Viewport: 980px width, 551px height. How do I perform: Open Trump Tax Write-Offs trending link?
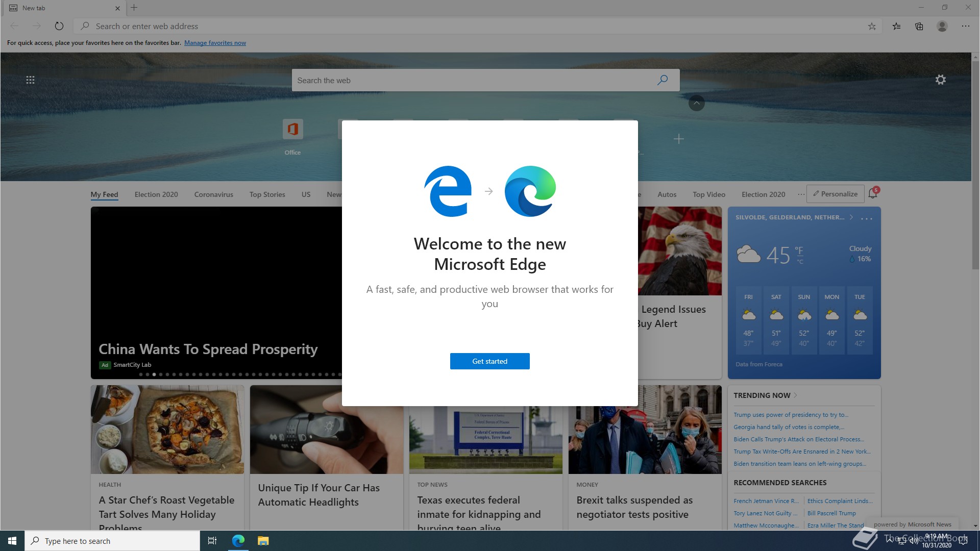(802, 452)
